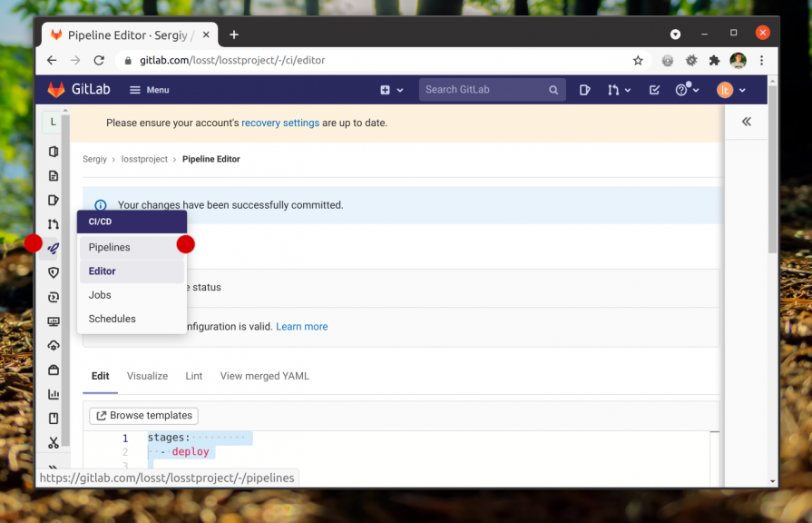
Task: Expand the Help question mark dropdown
Action: point(685,90)
